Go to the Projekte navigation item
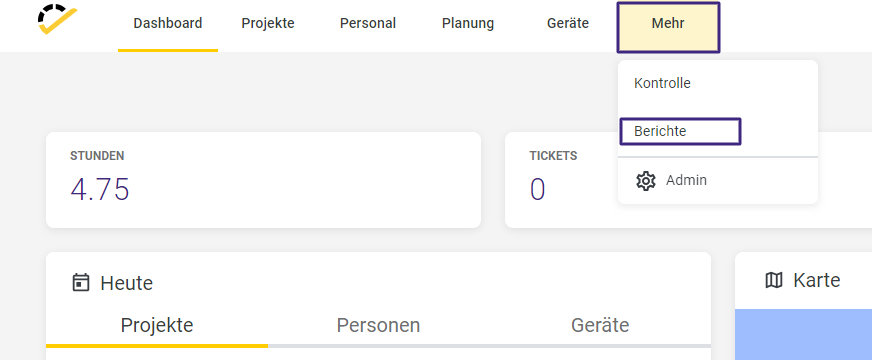 [x=268, y=23]
